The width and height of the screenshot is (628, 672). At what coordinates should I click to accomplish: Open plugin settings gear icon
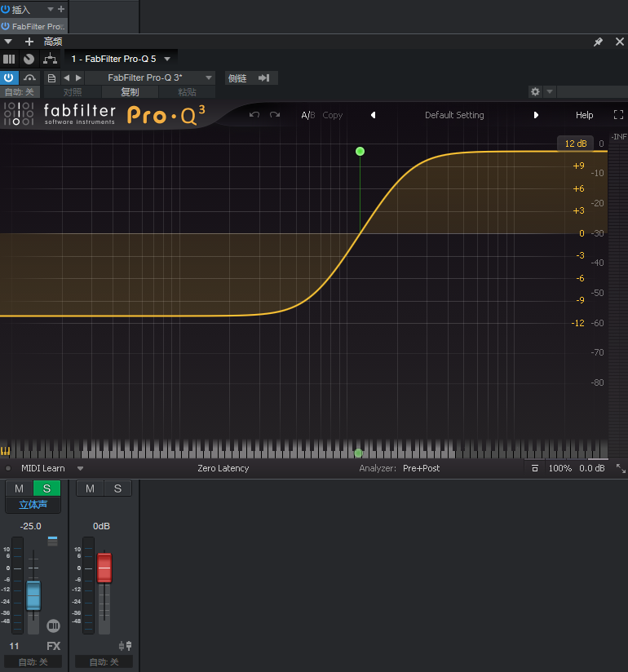535,91
